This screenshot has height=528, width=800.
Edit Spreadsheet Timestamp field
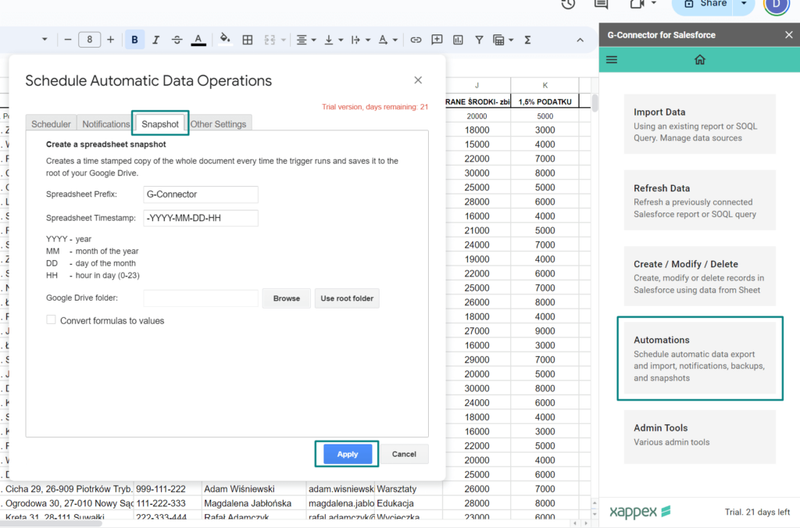[x=201, y=218]
